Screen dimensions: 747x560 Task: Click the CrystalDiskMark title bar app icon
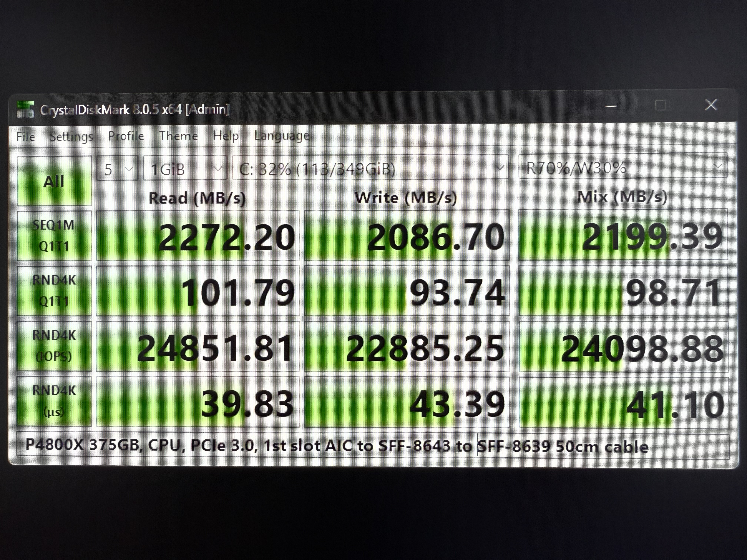click(x=25, y=110)
